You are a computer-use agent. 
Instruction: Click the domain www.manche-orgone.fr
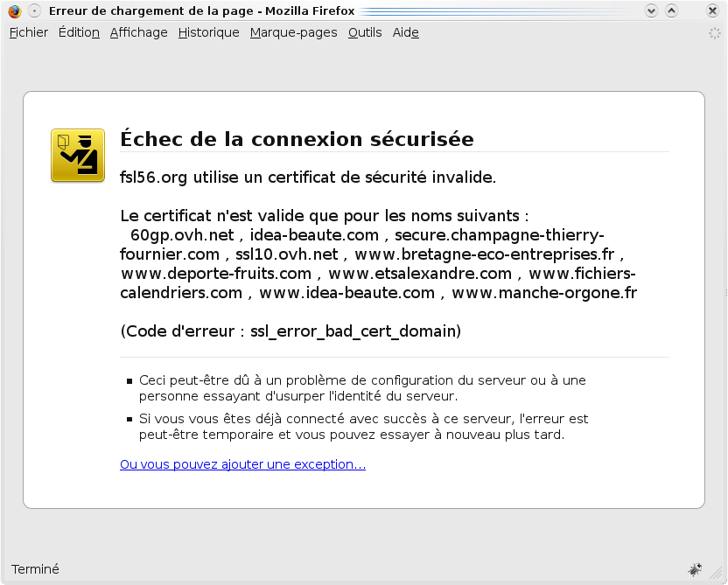click(544, 293)
